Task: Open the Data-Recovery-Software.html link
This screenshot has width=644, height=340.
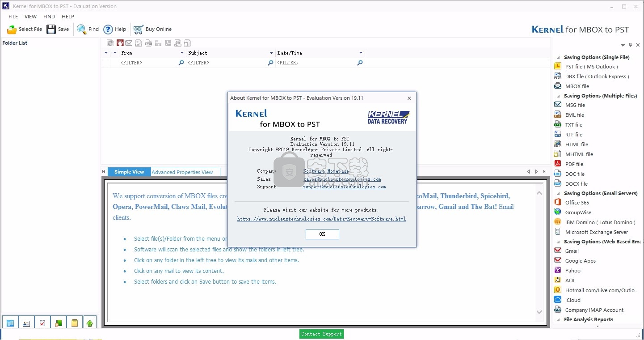Action: [x=322, y=219]
